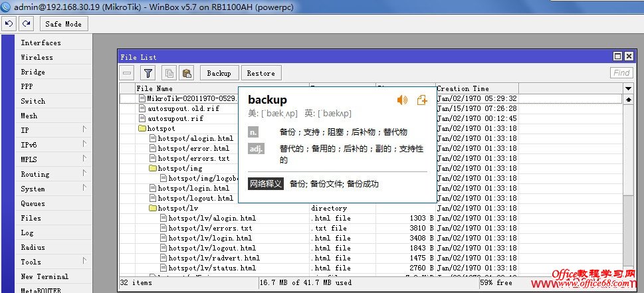Open Wireless in the sidebar

coord(37,57)
